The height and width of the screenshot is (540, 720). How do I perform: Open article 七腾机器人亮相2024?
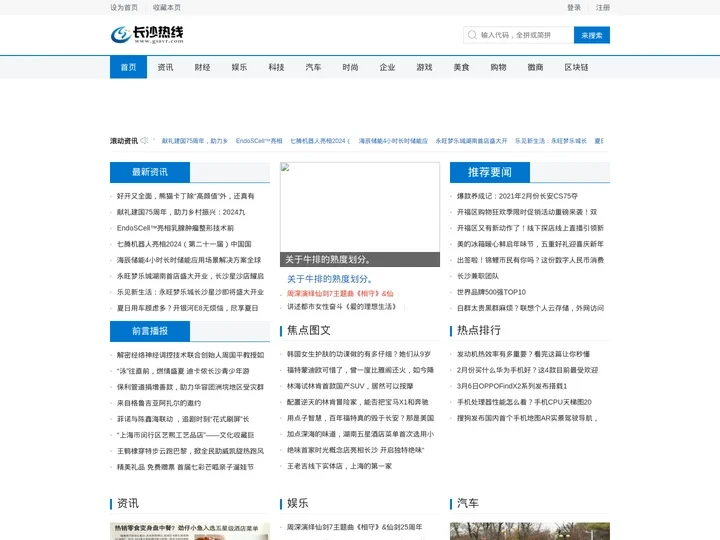(x=184, y=244)
